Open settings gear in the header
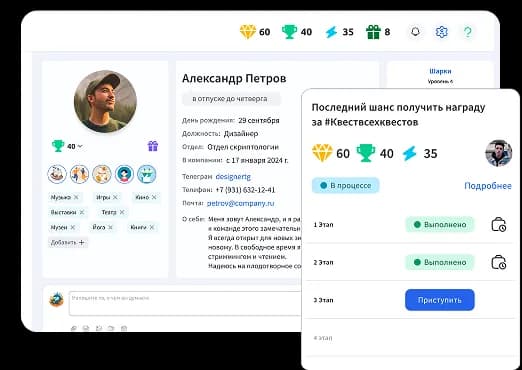 [x=441, y=32]
